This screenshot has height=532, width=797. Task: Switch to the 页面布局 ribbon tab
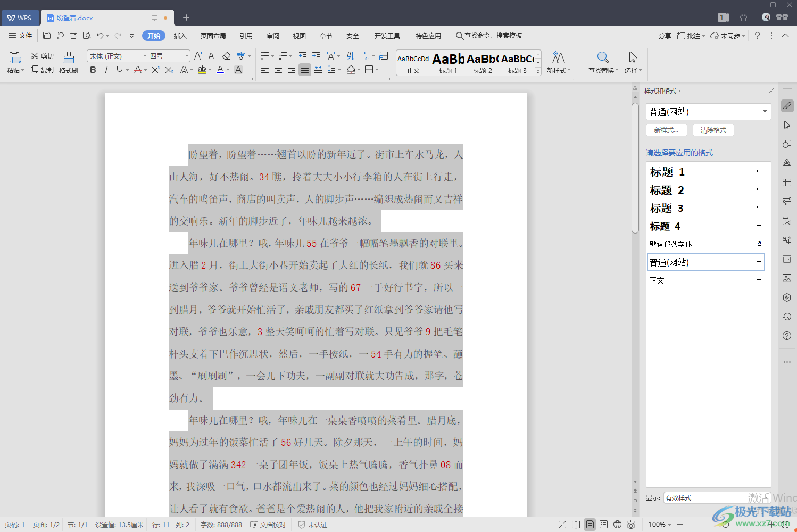tap(213, 36)
